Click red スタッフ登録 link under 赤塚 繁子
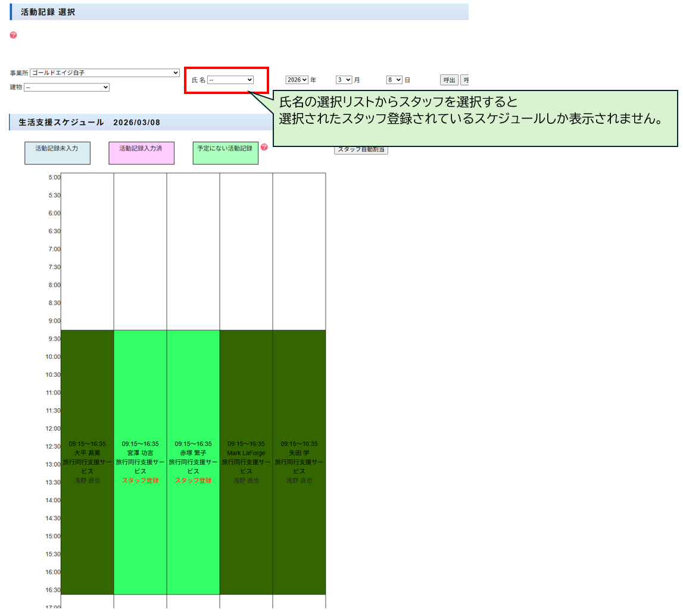The height and width of the screenshot is (616, 683). pos(193,480)
